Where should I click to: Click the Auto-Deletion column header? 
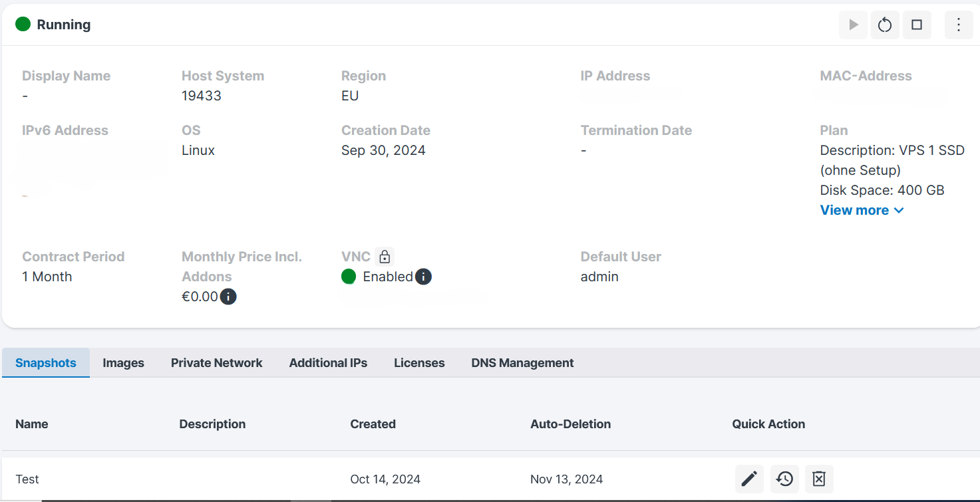[571, 424]
